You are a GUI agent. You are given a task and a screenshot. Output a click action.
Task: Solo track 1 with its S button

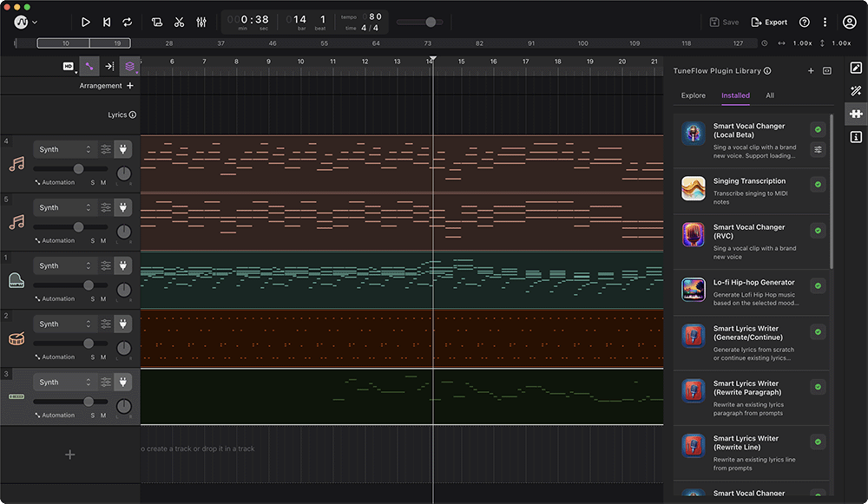click(x=93, y=298)
